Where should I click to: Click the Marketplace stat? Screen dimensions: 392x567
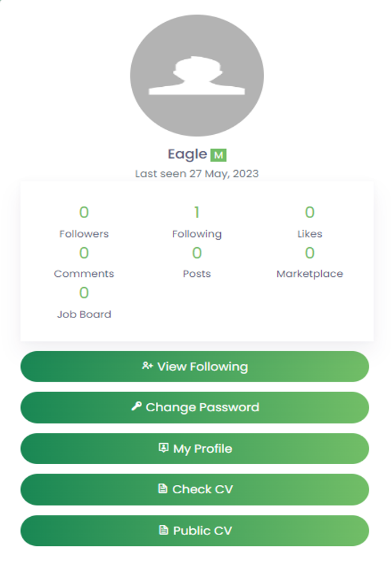click(x=310, y=262)
